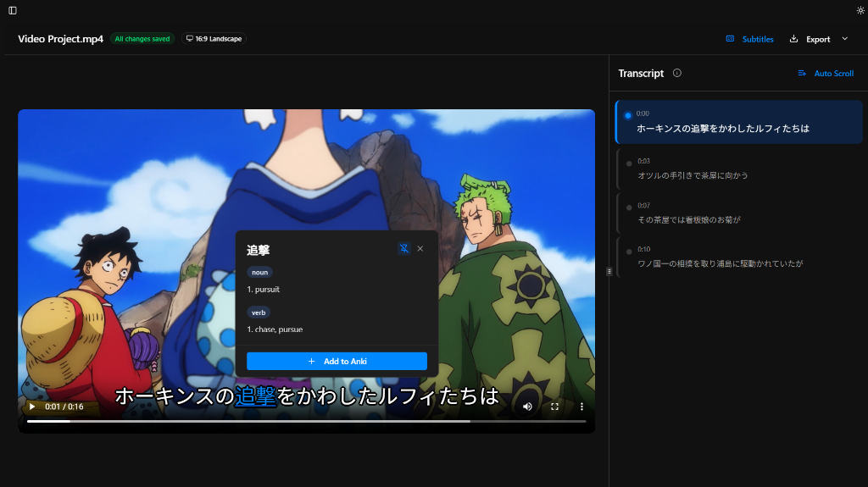Click the definition '1. pursuit'
The image size is (868, 487).
(x=263, y=290)
